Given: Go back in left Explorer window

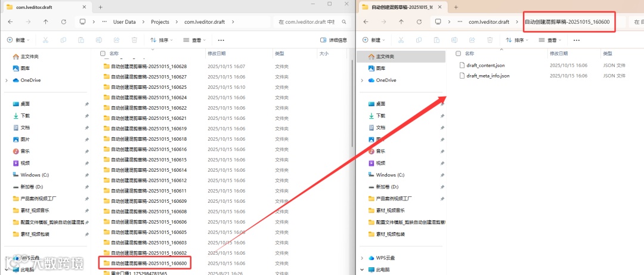Looking at the screenshot, I should 10,22.
